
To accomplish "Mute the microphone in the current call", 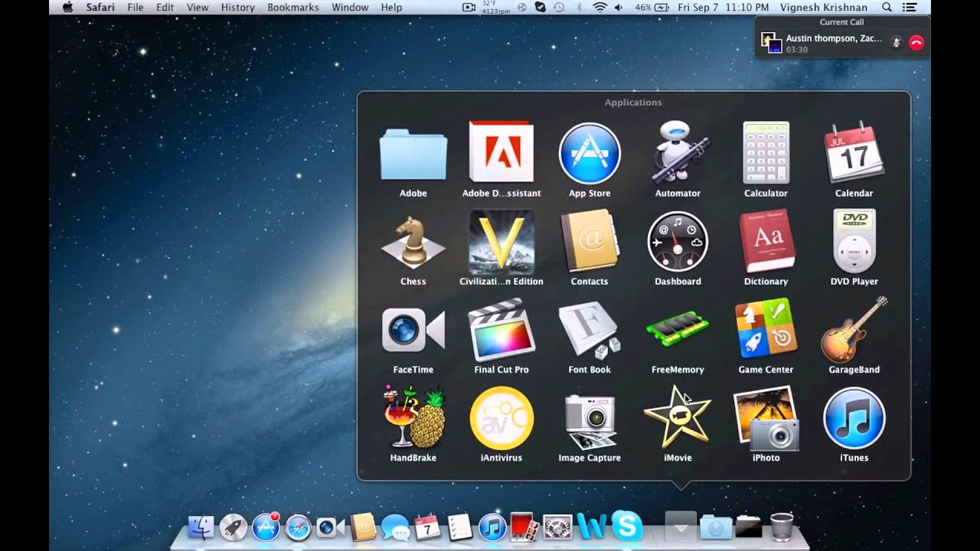I will click(x=896, y=43).
